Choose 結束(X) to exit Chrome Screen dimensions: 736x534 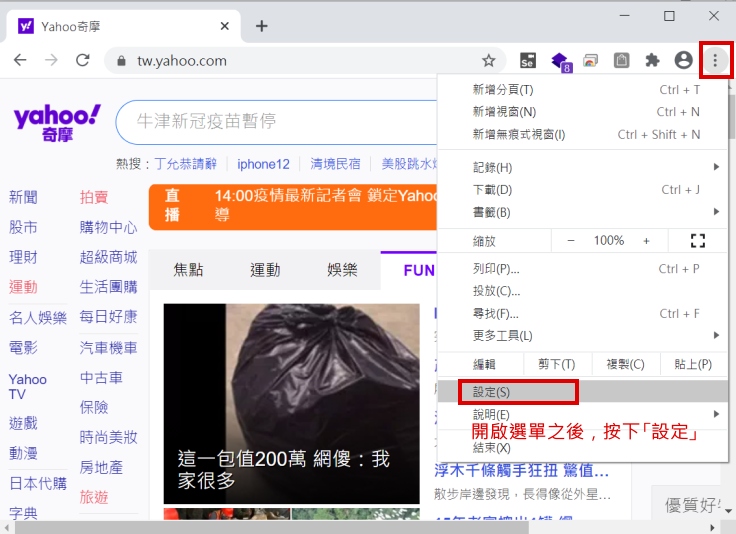(583, 447)
